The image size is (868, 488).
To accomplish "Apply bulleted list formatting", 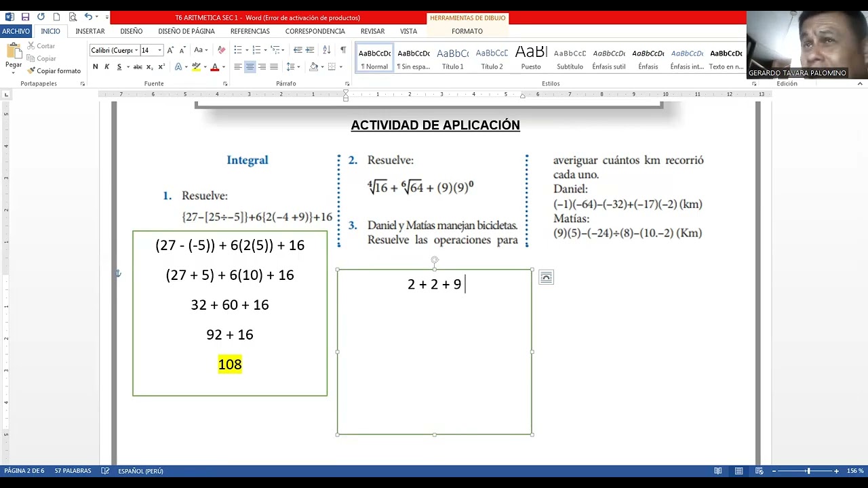I will (x=237, y=50).
